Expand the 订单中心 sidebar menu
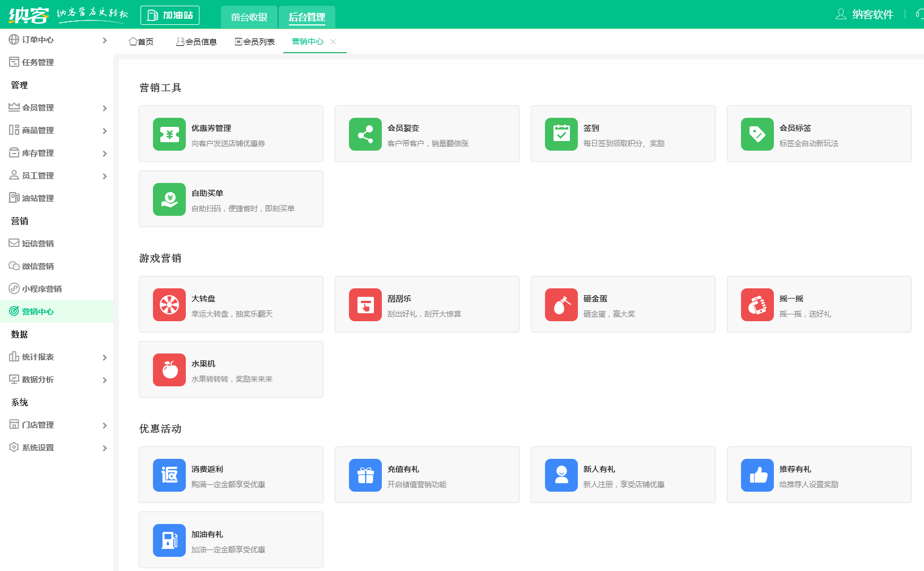The image size is (924, 571). point(57,40)
